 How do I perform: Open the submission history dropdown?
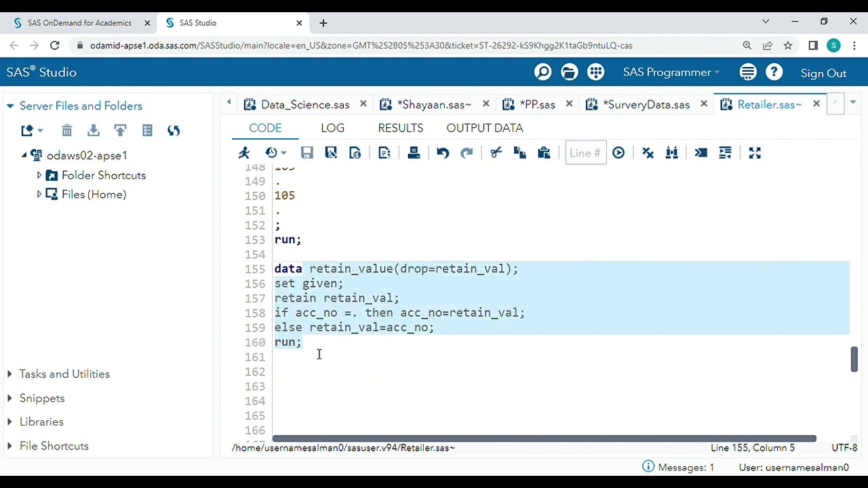tap(275, 153)
